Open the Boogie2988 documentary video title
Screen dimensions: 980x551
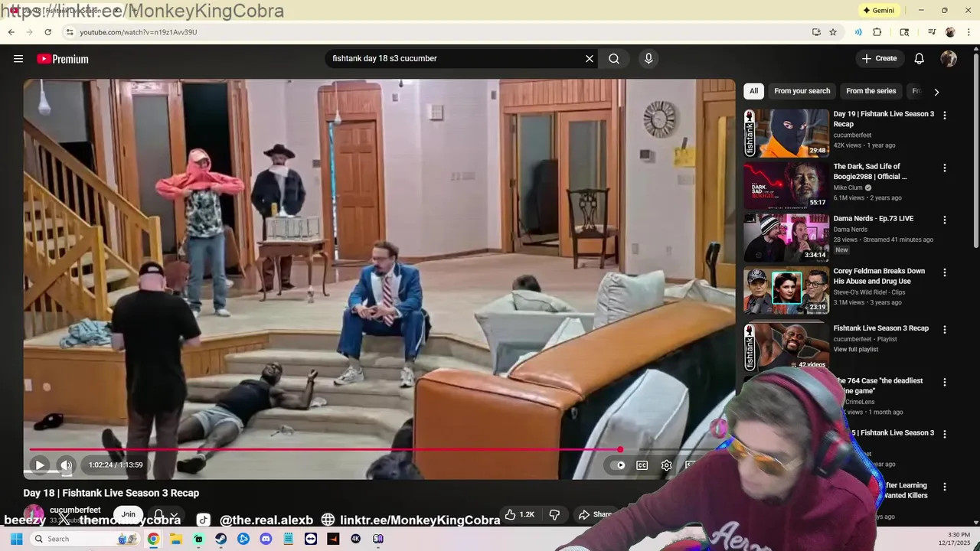pyautogui.click(x=870, y=171)
